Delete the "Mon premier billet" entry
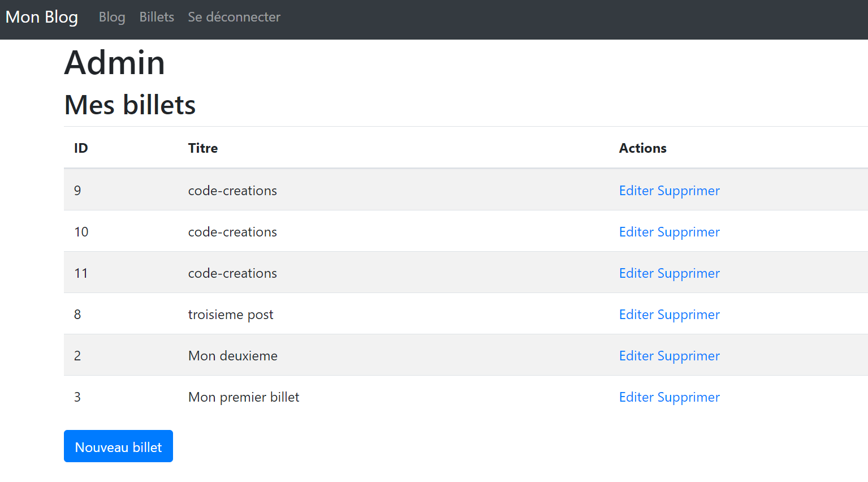Viewport: 868px width, 482px height. click(688, 397)
